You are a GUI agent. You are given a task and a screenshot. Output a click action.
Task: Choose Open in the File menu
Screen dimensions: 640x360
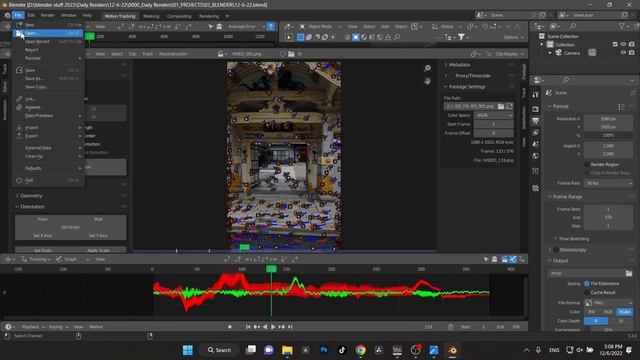[x=48, y=33]
